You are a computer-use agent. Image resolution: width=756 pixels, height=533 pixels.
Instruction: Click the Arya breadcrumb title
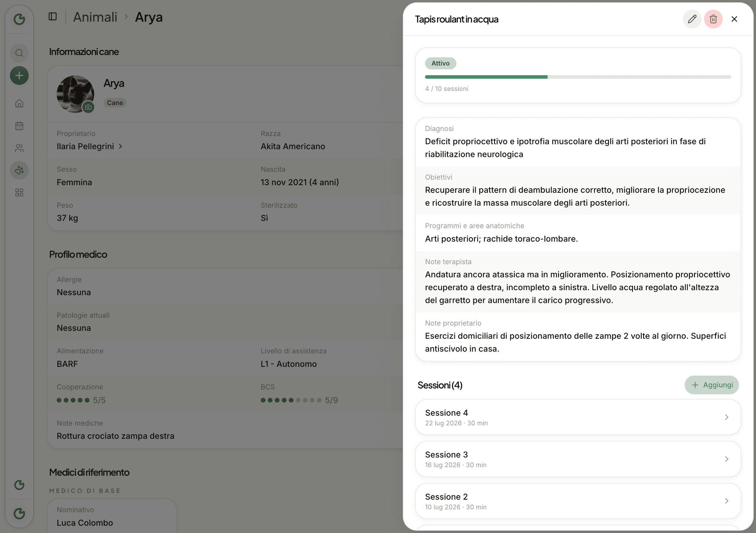point(149,17)
